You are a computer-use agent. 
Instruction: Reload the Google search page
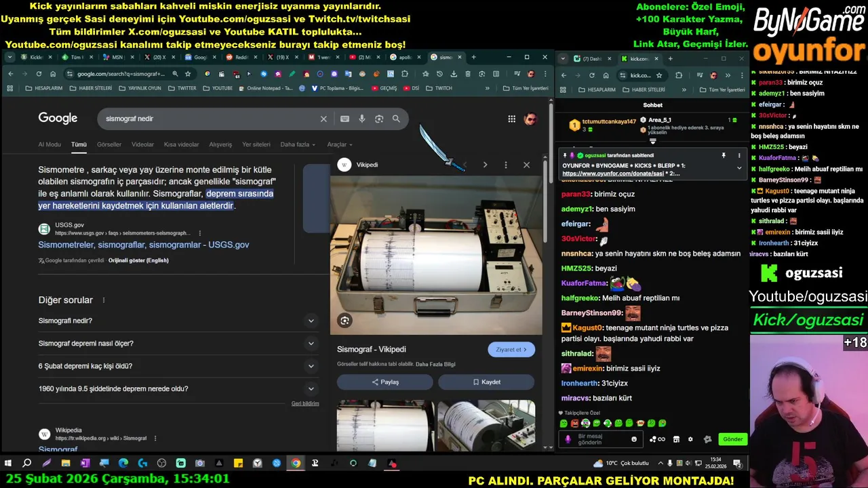click(x=39, y=74)
